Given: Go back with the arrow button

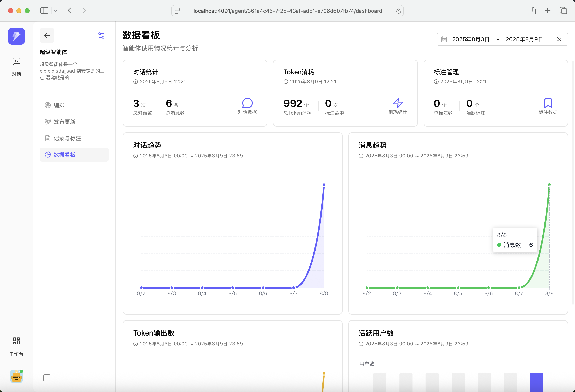Looking at the screenshot, I should [47, 35].
